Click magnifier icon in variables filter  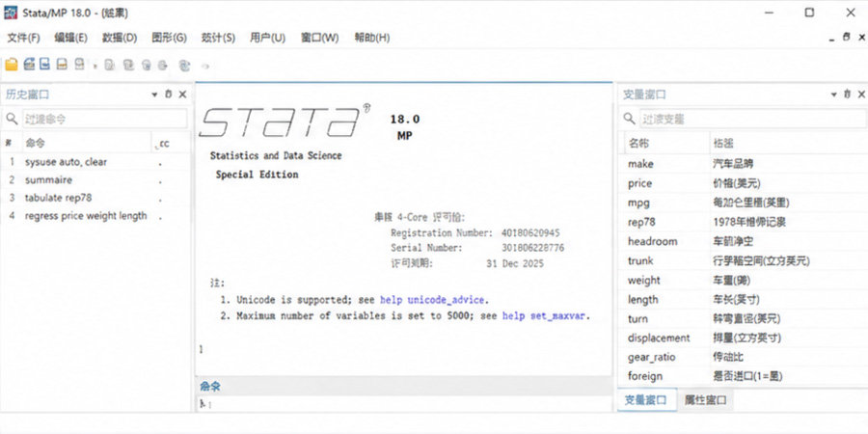pyautogui.click(x=630, y=119)
